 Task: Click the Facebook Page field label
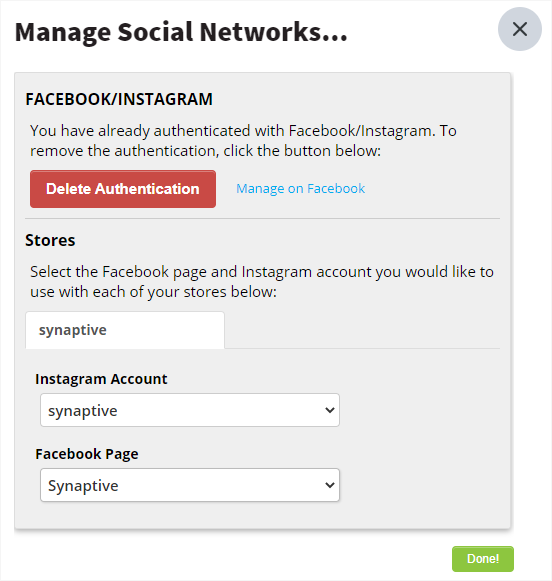pos(87,454)
